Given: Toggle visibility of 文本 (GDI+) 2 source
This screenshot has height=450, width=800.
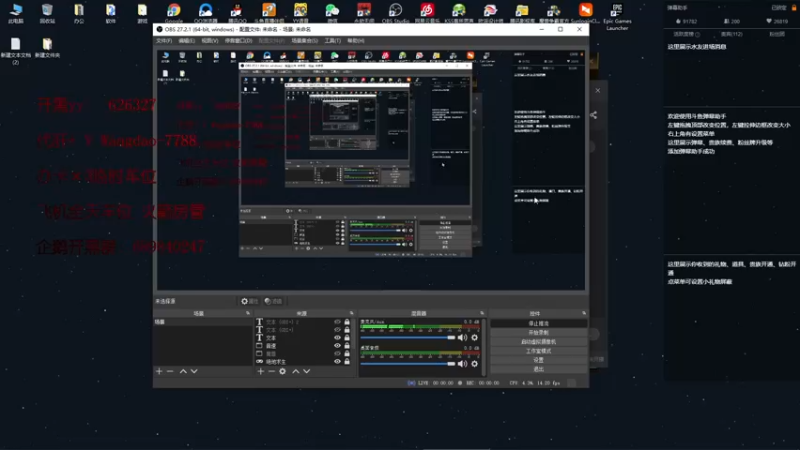Looking at the screenshot, I should tap(337, 322).
